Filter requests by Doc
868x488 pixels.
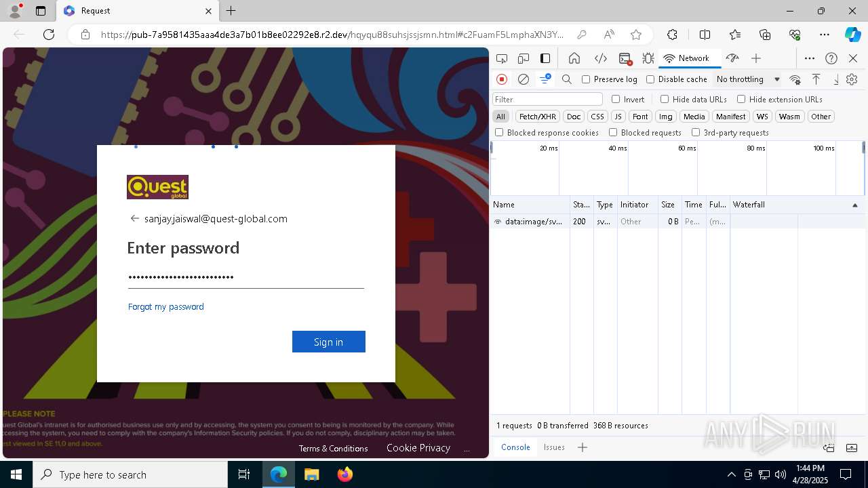pyautogui.click(x=574, y=117)
